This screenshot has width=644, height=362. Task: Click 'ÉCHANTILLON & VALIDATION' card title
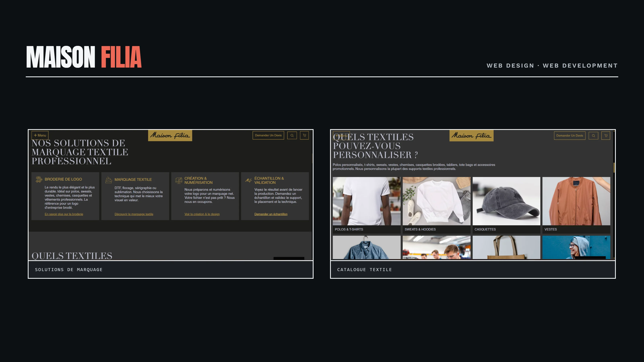click(x=269, y=180)
